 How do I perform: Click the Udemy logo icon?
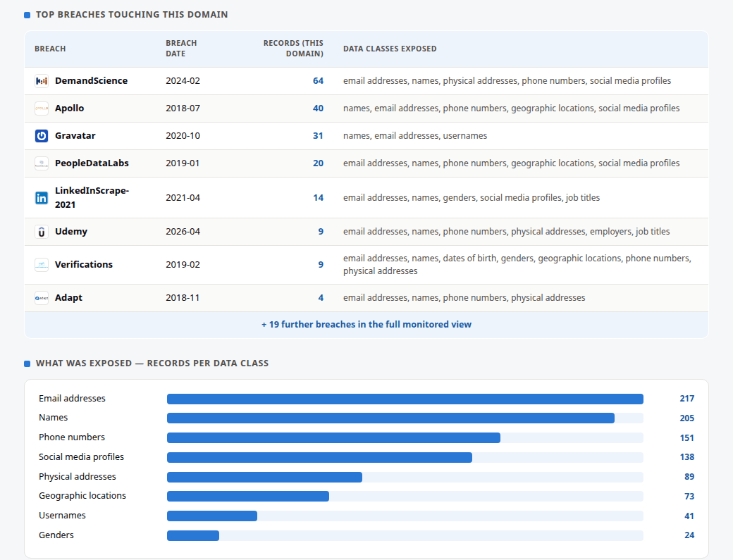tap(42, 232)
